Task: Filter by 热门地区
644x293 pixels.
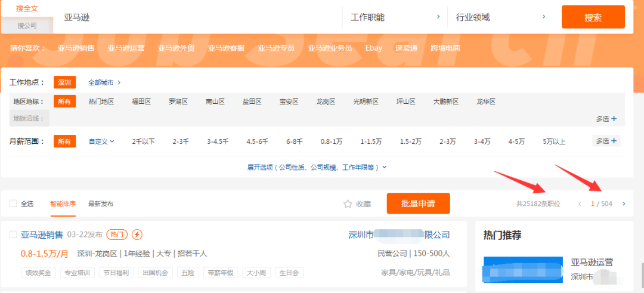Action: 101,101
